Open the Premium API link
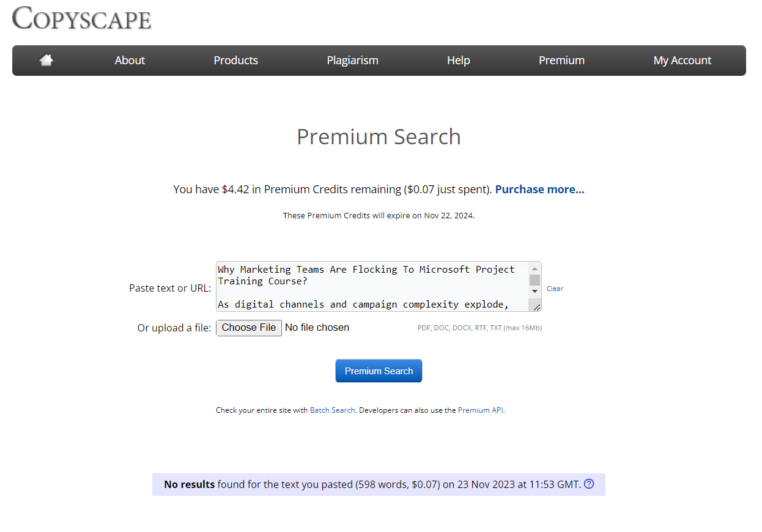762x532 pixels. [x=481, y=410]
